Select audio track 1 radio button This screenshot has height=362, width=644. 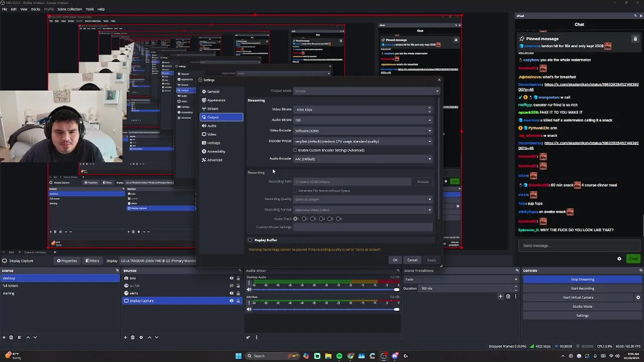295,219
